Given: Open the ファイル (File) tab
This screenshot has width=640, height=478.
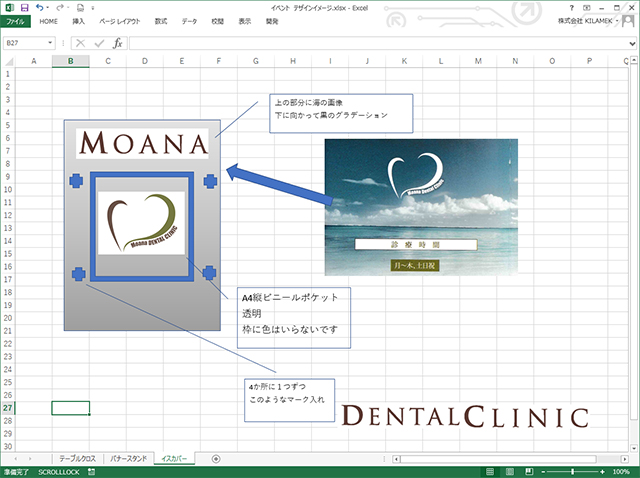Looking at the screenshot, I should [15, 21].
